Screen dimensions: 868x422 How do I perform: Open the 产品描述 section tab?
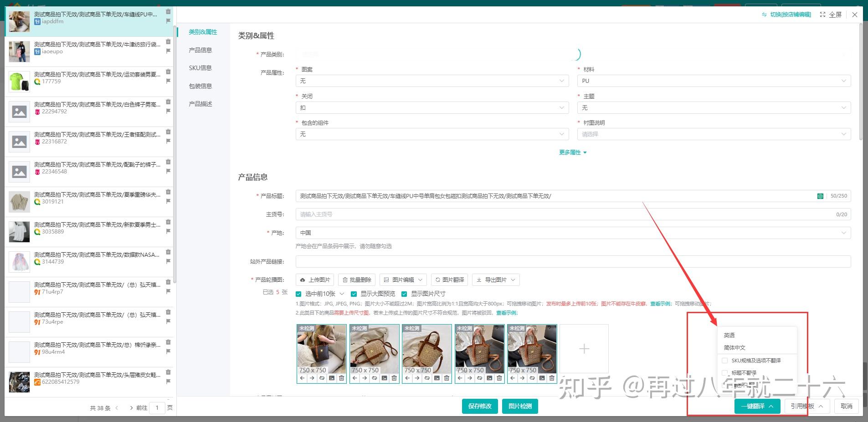click(200, 104)
